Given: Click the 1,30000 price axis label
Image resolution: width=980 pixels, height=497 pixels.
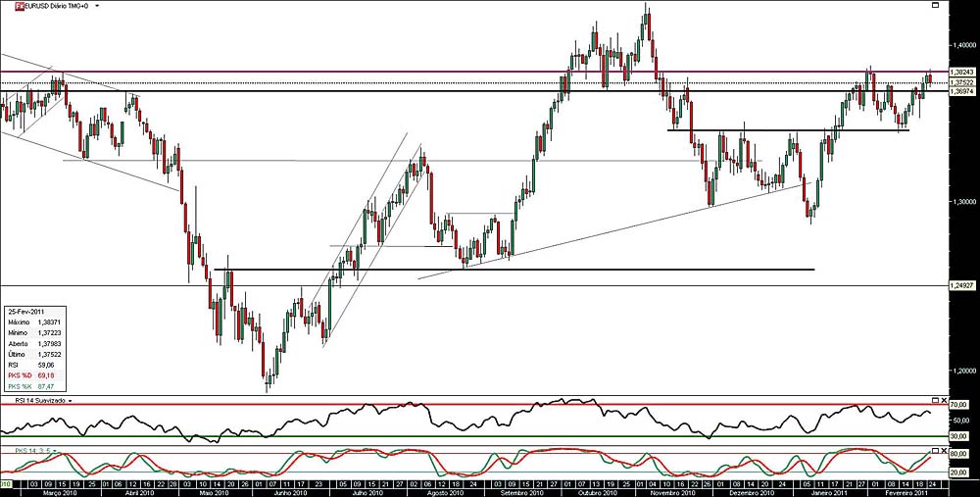Looking at the screenshot, I should [963, 202].
